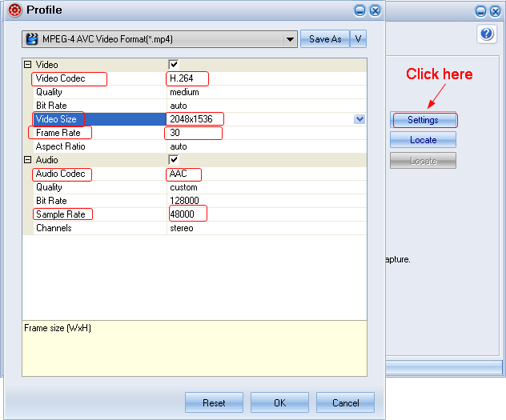Open the Video Size value dropdown arrow

359,119
